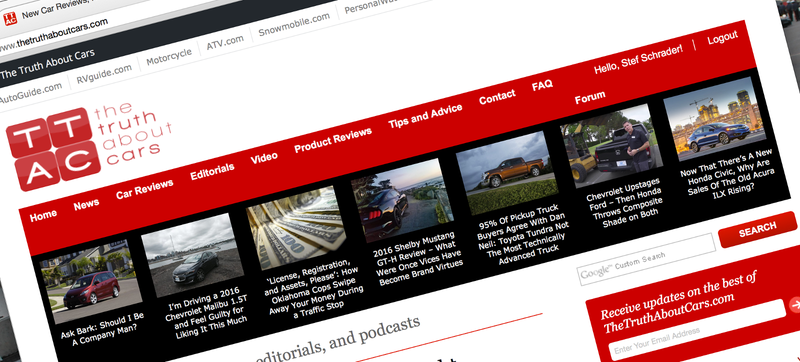
Task: Open the ATV.com link
Action: click(x=224, y=43)
